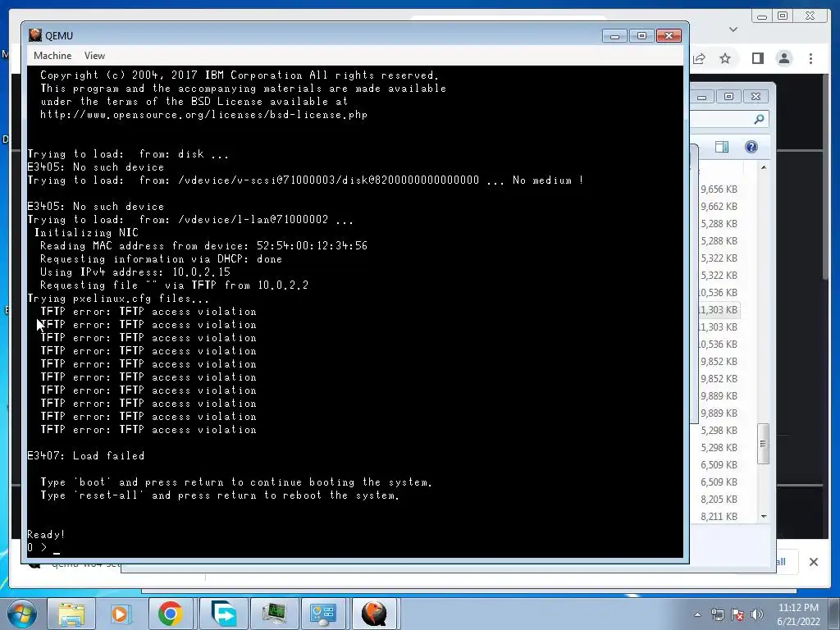Open the Machine menu in QEMU
Image resolution: width=840 pixels, height=630 pixels.
click(x=52, y=56)
